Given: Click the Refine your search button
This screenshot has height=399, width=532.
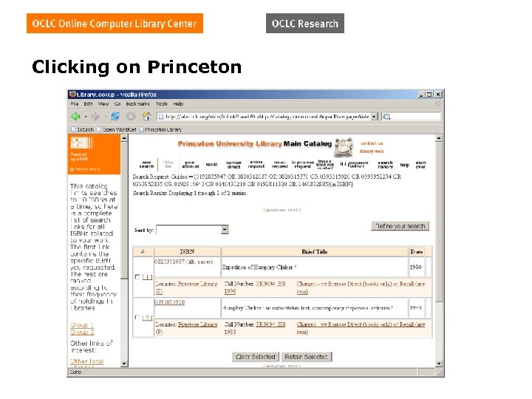Looking at the screenshot, I should pyautogui.click(x=400, y=226).
